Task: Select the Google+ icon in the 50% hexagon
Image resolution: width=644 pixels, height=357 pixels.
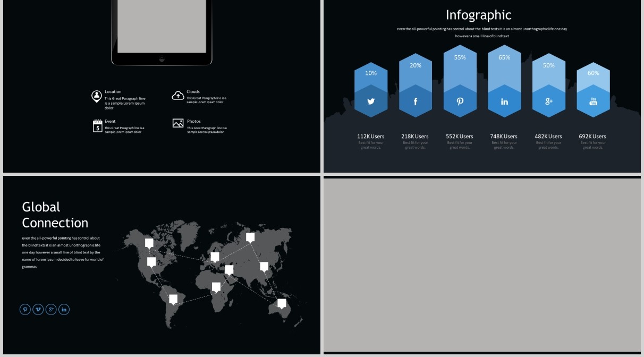Action: tap(549, 101)
